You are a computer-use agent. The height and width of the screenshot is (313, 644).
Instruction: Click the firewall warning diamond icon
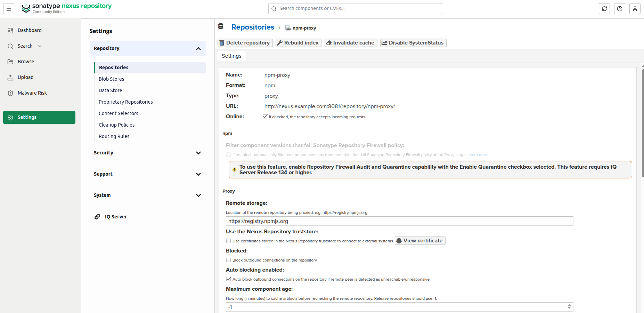click(234, 170)
